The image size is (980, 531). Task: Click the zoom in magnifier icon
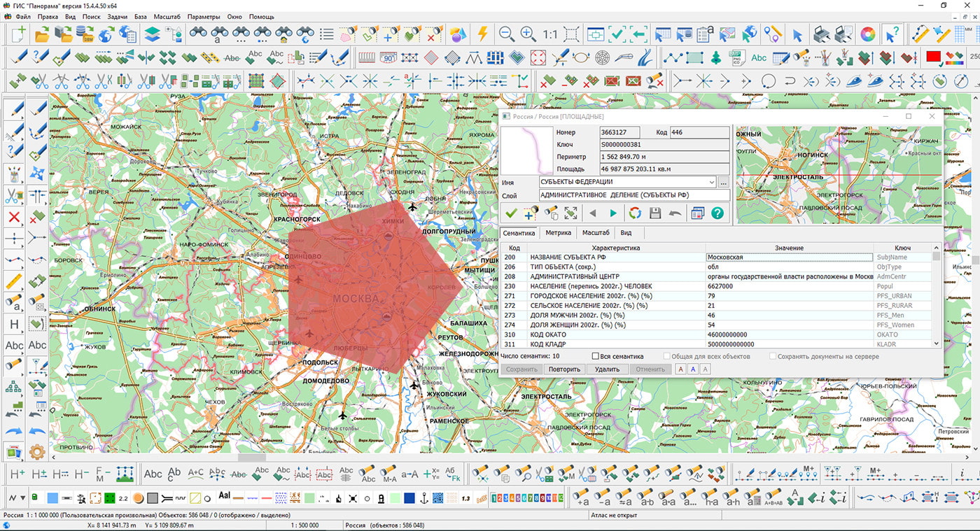click(x=528, y=34)
